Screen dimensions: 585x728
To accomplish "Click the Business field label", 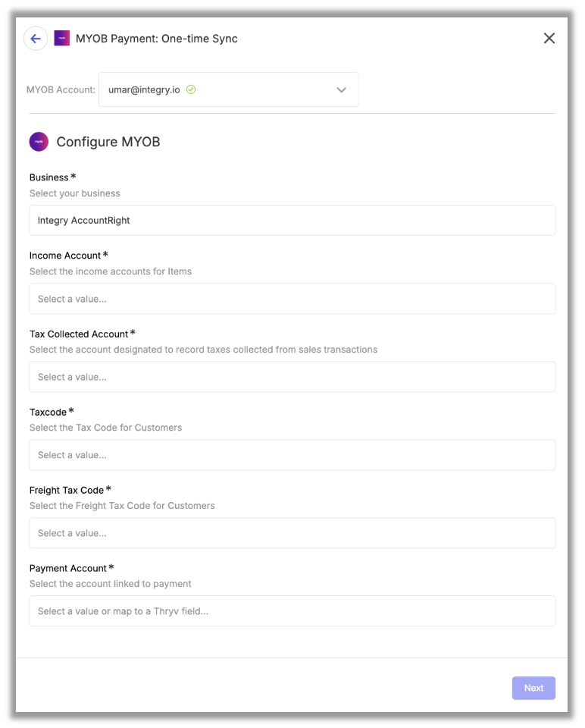I will pos(48,177).
